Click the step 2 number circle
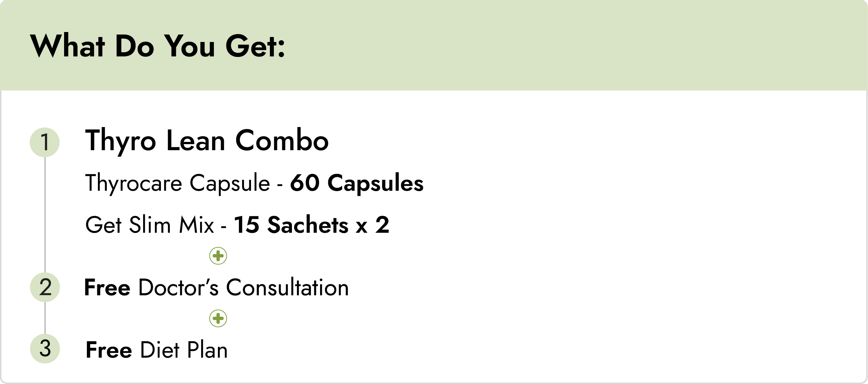This screenshot has width=868, height=384. pos(45,287)
